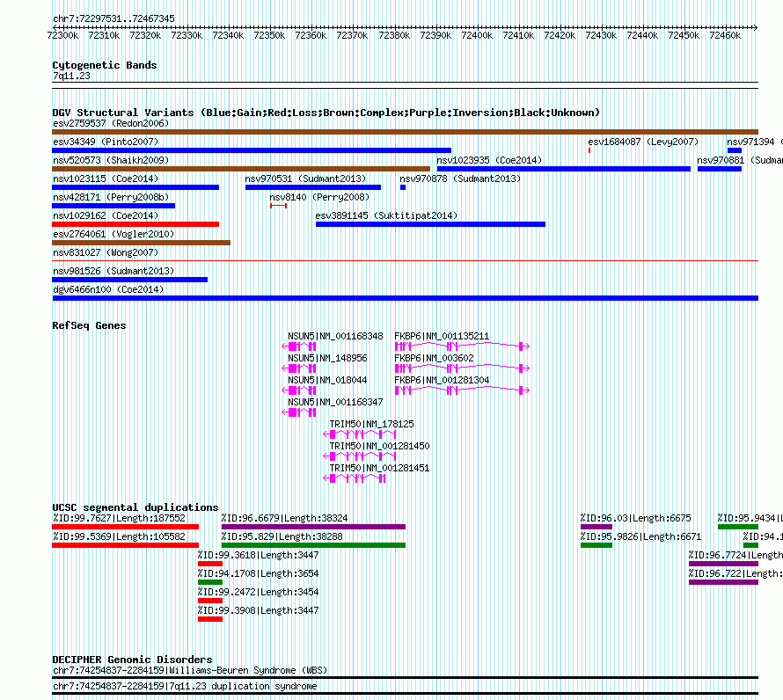Click the red %ID:99.7627 Length:187552 duplication bar
The image size is (783, 700).
pos(125,527)
